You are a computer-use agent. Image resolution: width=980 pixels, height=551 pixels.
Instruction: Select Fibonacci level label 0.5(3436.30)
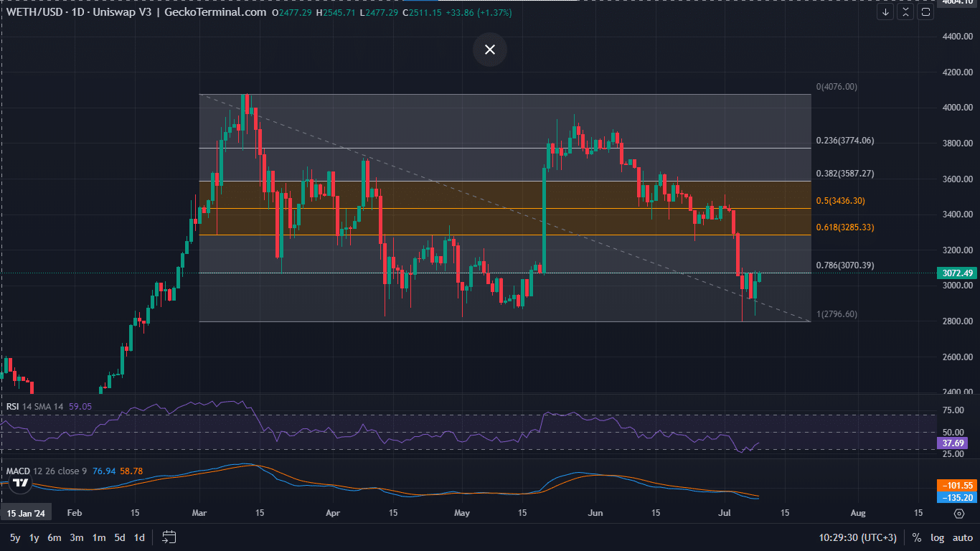pyautogui.click(x=840, y=201)
